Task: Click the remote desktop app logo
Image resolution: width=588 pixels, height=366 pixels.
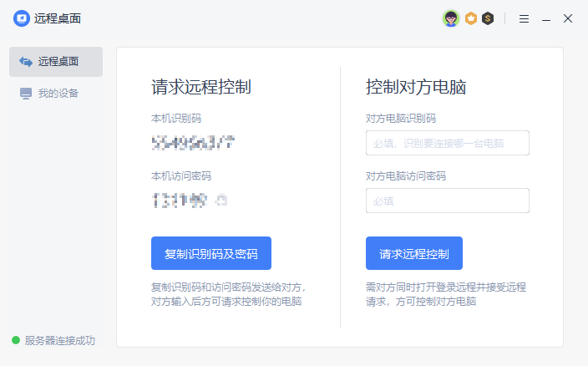Action: (x=21, y=18)
